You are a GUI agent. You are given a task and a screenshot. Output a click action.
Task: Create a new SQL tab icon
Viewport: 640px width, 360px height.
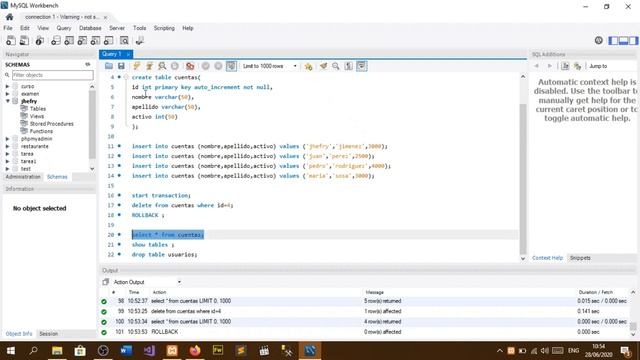[x=11, y=40]
